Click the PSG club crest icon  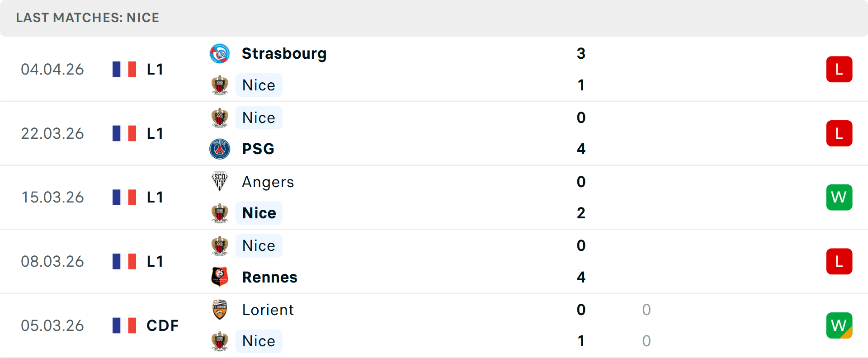220,149
